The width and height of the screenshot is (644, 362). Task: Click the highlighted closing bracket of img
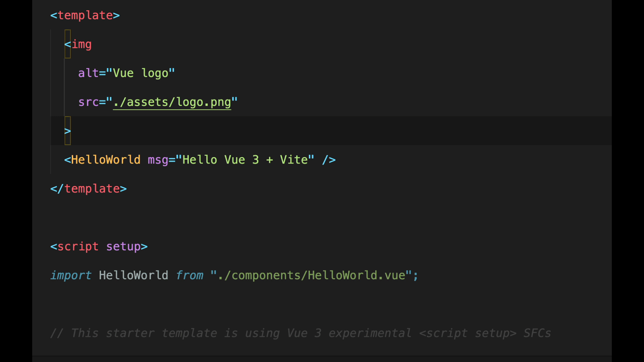tap(68, 131)
